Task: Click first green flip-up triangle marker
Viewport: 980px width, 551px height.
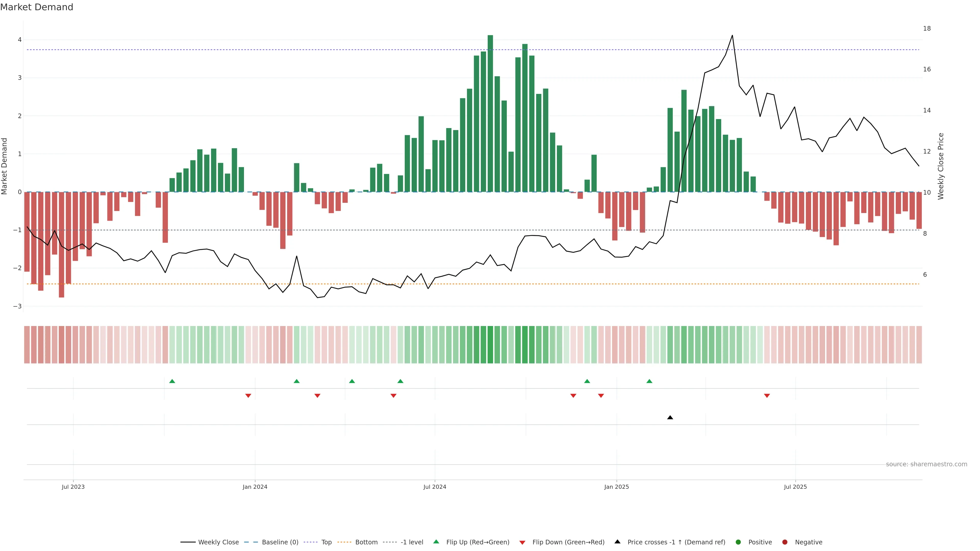Action: (x=172, y=381)
